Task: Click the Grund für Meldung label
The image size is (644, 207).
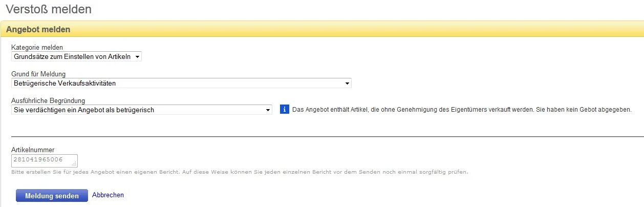Action: click(x=38, y=74)
